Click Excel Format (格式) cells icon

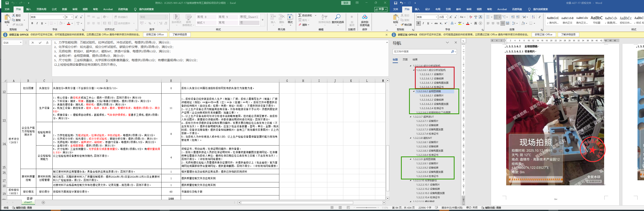[290, 17]
